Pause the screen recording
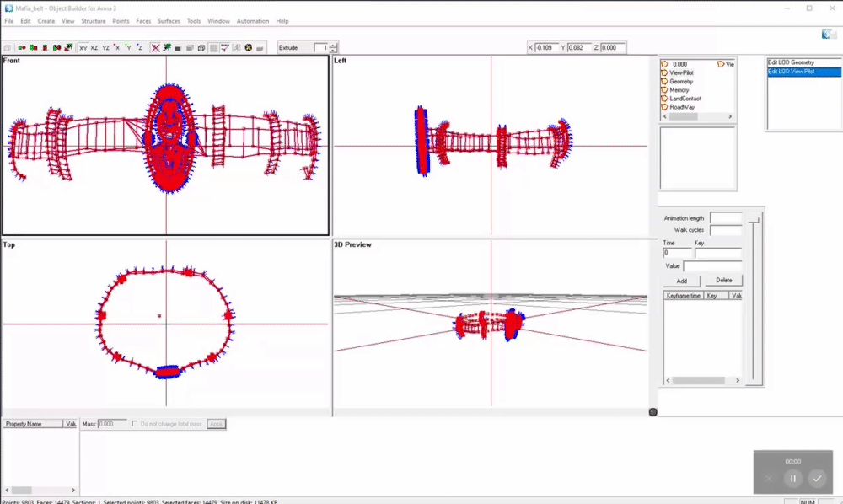 coord(793,478)
